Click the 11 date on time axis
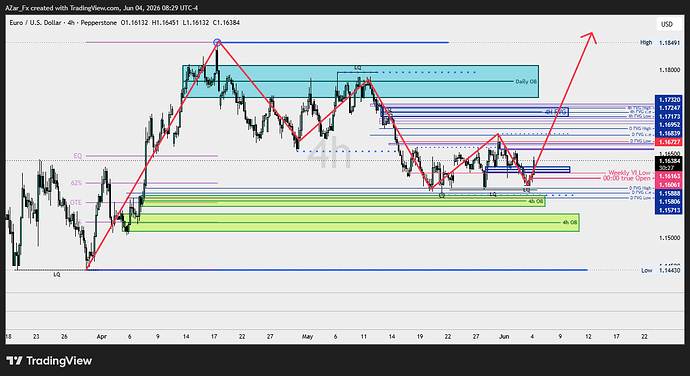 click(363, 336)
